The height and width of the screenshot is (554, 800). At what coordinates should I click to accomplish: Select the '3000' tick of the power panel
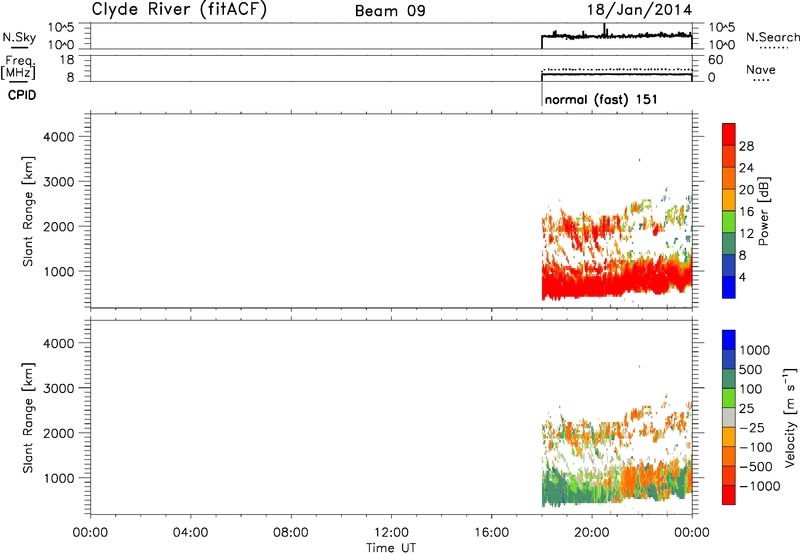pos(59,182)
